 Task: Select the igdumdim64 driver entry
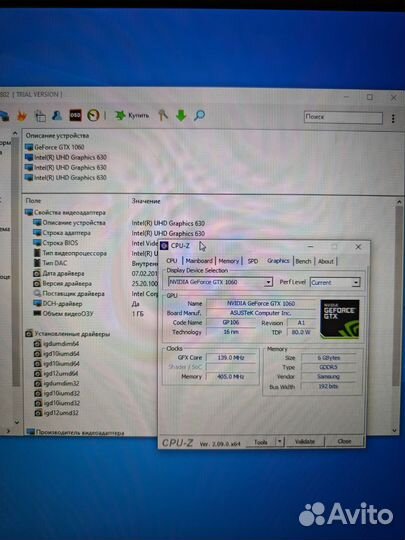[57, 344]
